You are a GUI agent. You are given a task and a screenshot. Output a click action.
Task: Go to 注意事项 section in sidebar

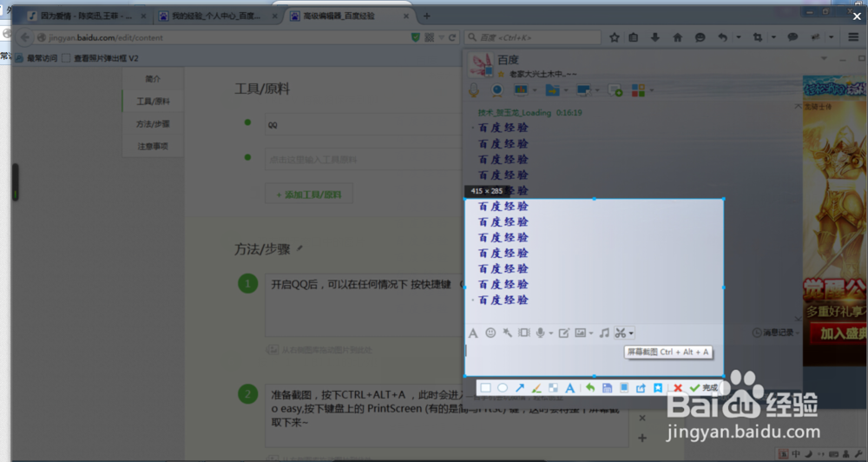pyautogui.click(x=153, y=146)
